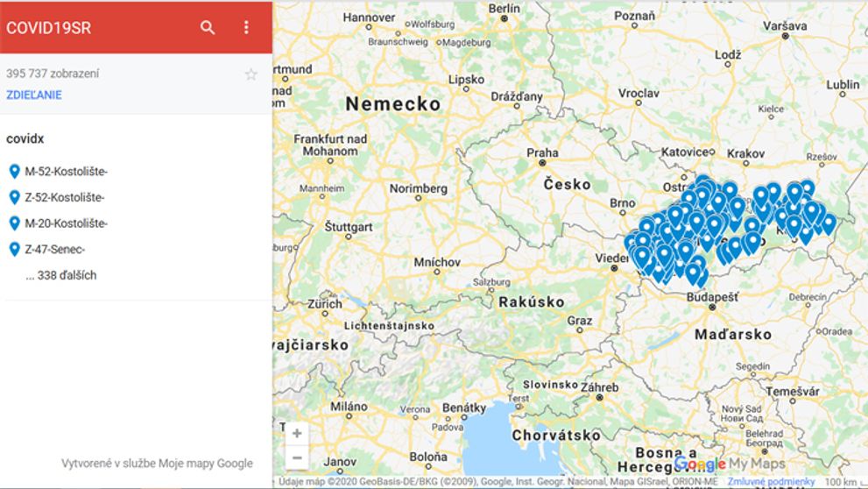Image resolution: width=868 pixels, height=489 pixels.
Task: Click the Katovice city label
Action: tap(684, 152)
